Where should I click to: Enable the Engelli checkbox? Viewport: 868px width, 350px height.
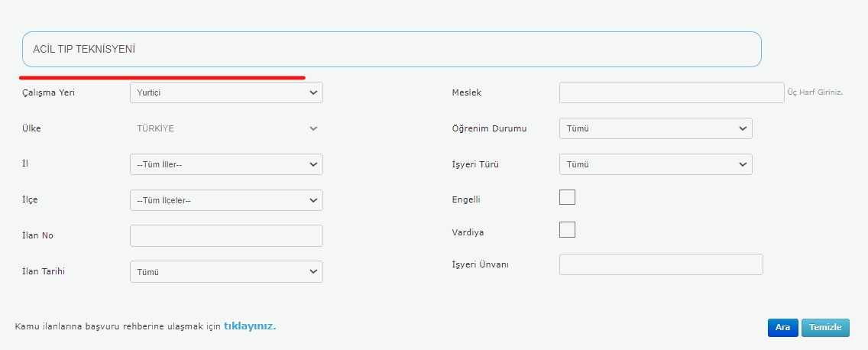(567, 198)
